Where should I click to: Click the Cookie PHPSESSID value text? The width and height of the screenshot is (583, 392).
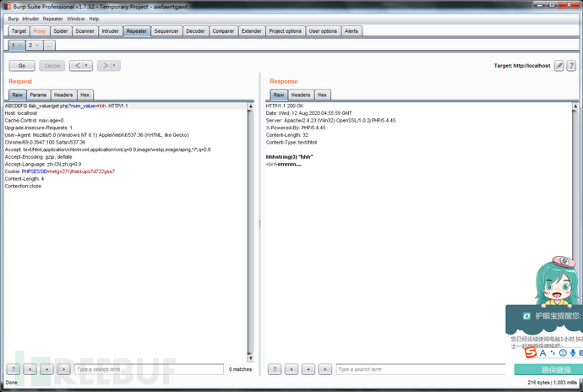tap(82, 171)
